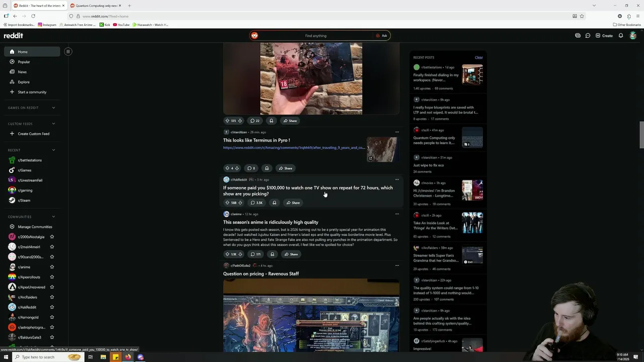
Task: Open a new browser tab
Action: click(x=129, y=6)
